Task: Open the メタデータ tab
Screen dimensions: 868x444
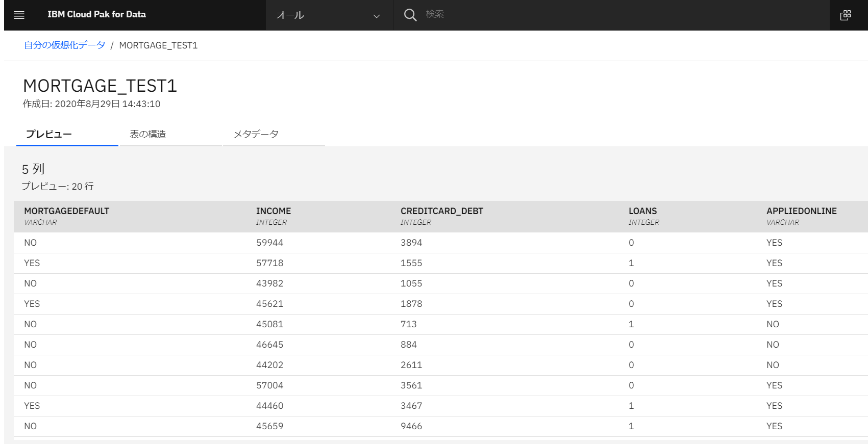Action: point(274,134)
